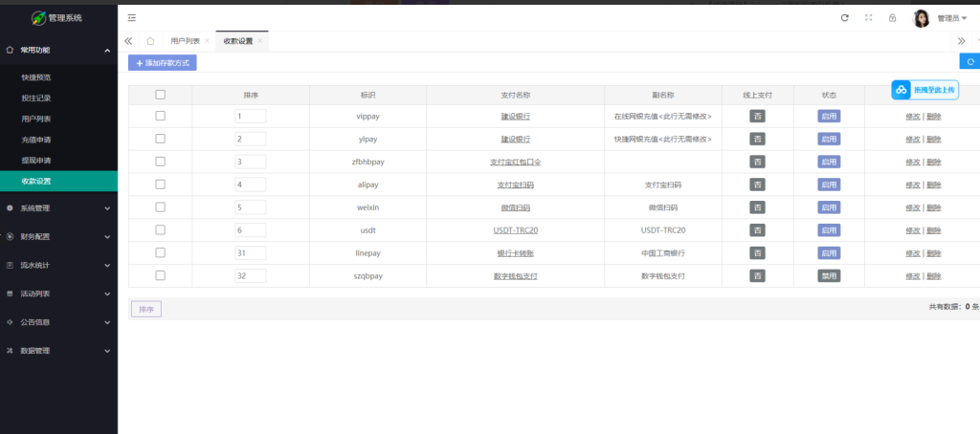The height and width of the screenshot is (434, 980).
Task: Click the 流水统计 sidebar icon
Action: click(10, 266)
